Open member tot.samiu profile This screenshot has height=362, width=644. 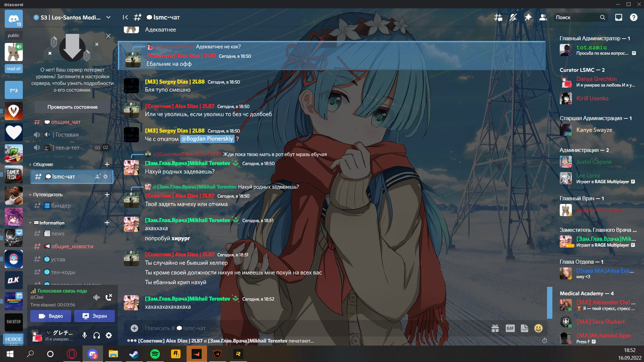click(597, 50)
